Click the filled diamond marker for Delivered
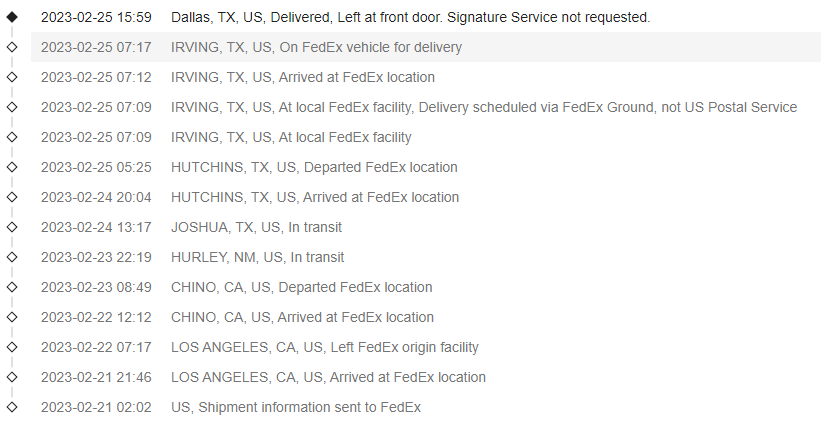 point(12,17)
